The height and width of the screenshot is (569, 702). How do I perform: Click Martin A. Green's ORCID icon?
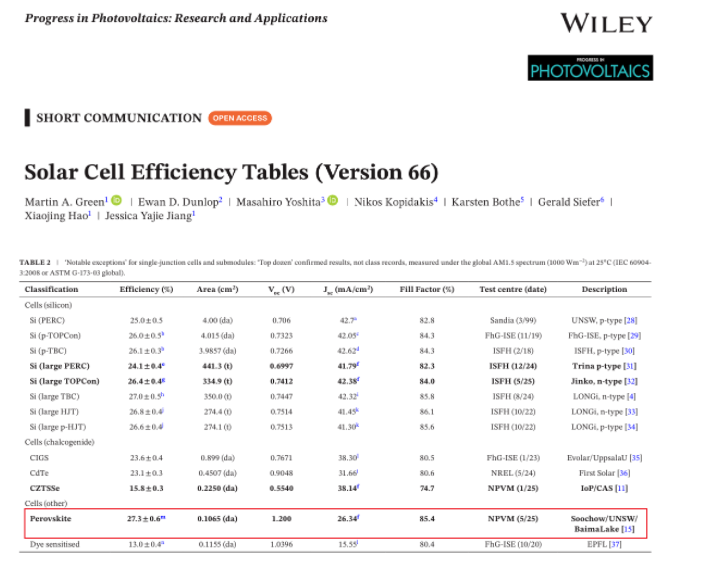pos(116,201)
